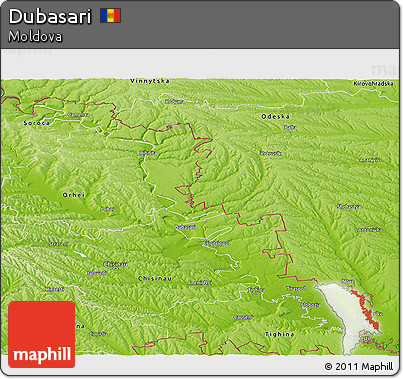
Task: Select the bold Tighina district label
Action: (279, 334)
